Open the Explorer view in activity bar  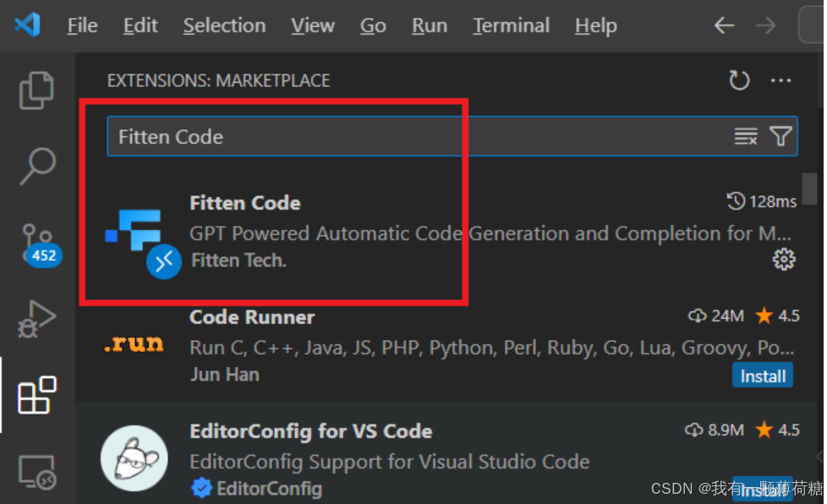pyautogui.click(x=36, y=90)
